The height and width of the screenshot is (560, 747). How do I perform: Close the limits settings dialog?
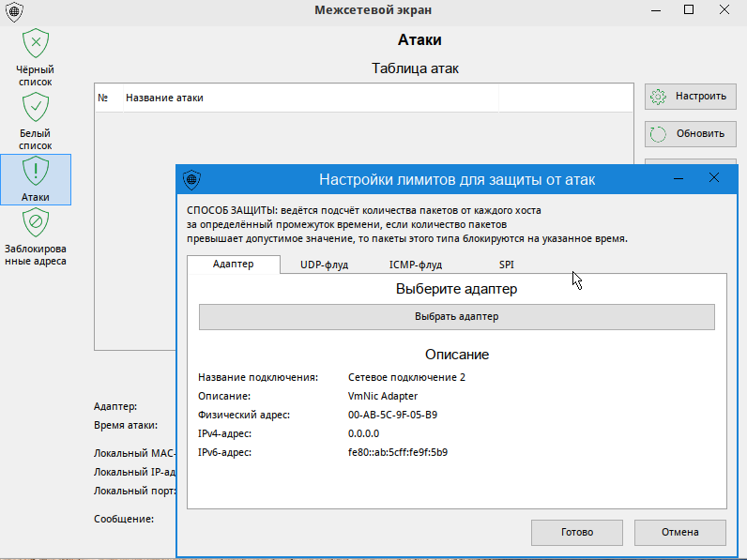(x=713, y=178)
